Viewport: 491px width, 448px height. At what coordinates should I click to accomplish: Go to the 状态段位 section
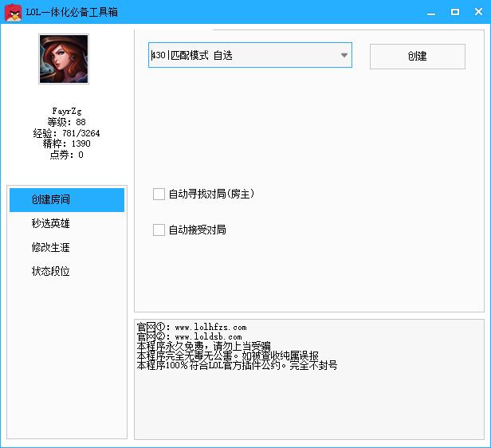coord(51,272)
